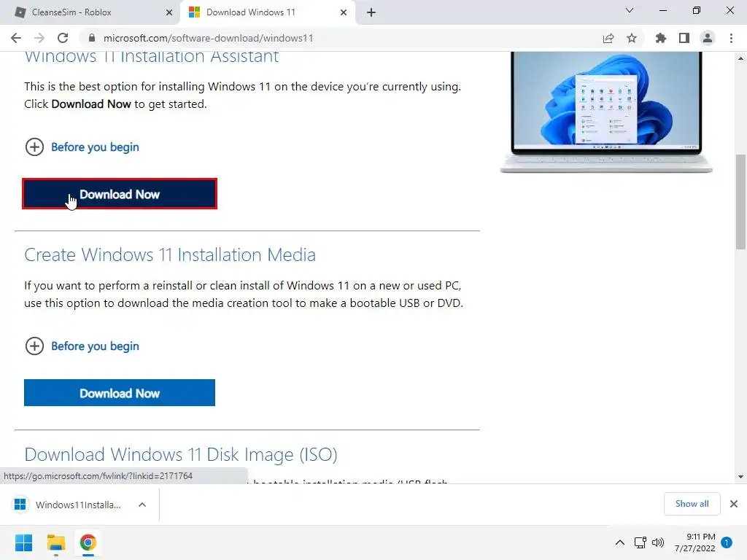Select the Download Windows 11 tab

pyautogui.click(x=268, y=12)
